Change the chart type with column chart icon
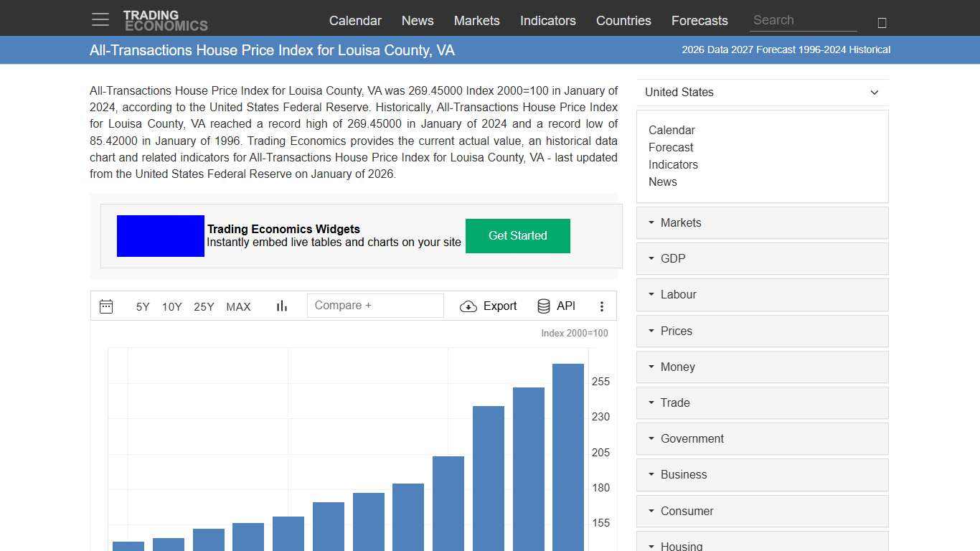Viewport: 980px width, 551px height. tap(281, 306)
